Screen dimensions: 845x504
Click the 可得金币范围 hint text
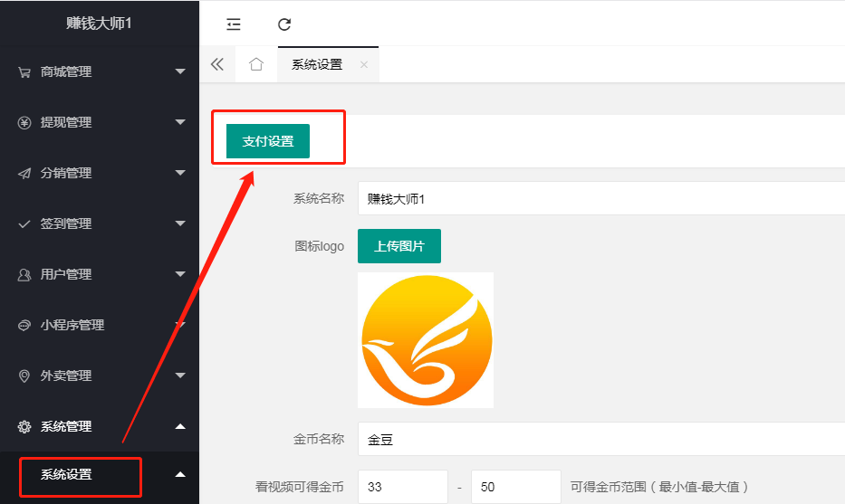pos(659,487)
